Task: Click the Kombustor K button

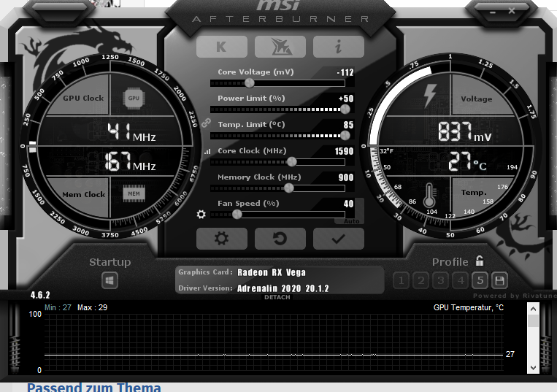Action: pos(222,47)
